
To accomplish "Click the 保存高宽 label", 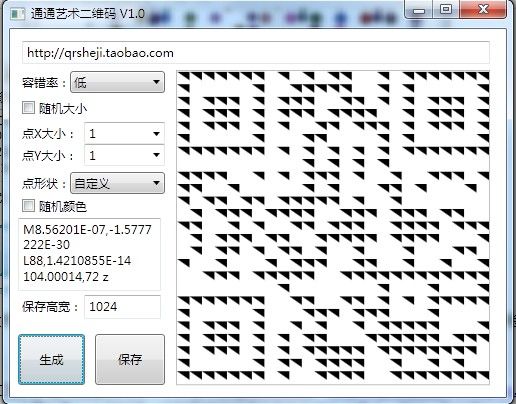I will point(50,307).
